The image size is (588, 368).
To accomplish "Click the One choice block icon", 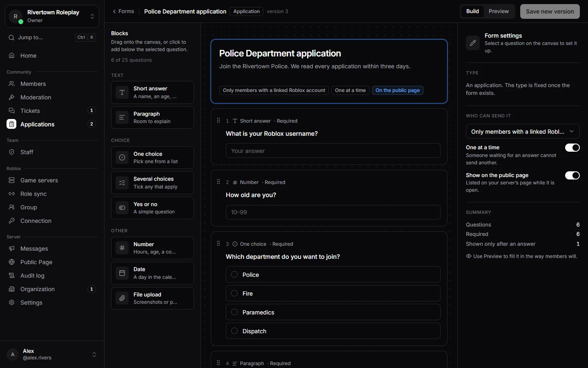I will [122, 157].
